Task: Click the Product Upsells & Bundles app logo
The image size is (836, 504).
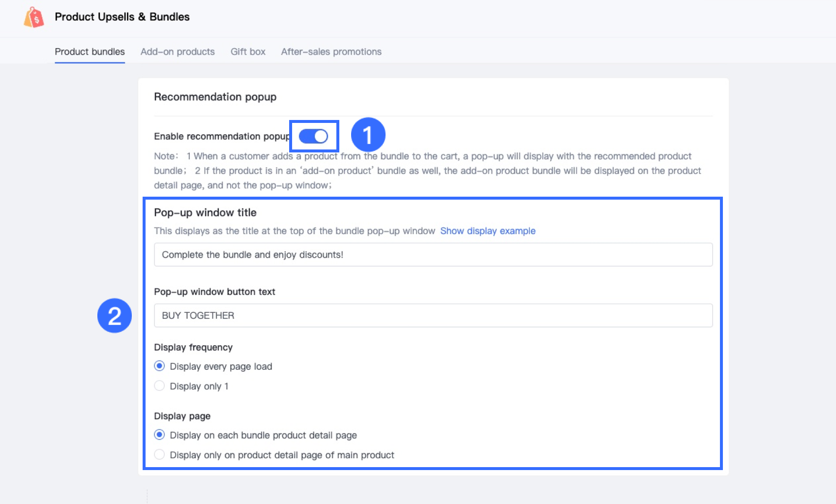Action: [34, 17]
